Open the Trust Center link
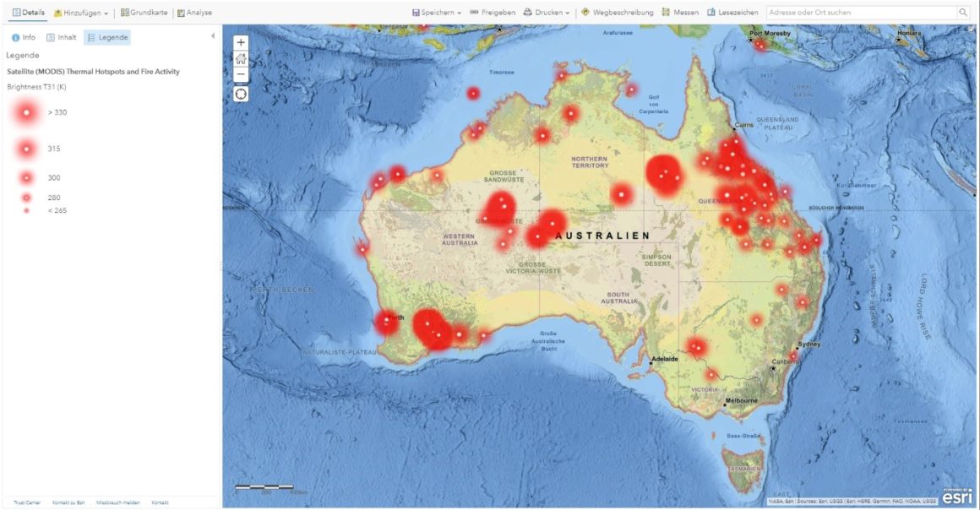980x510 pixels. pos(27,502)
